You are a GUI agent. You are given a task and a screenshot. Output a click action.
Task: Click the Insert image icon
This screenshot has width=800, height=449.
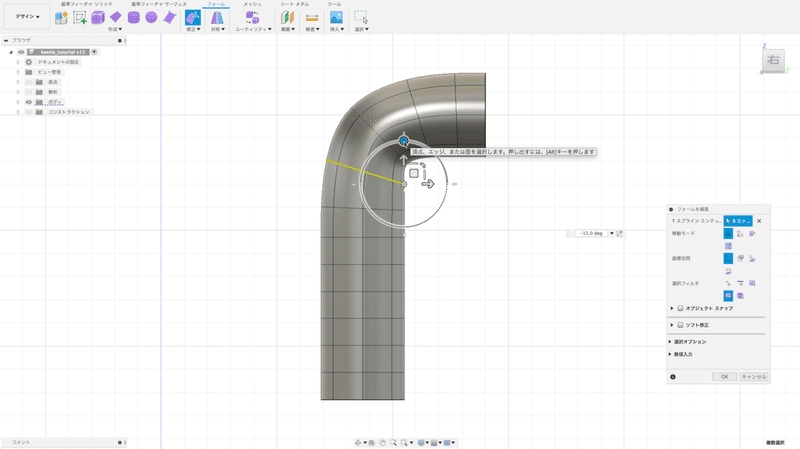pos(336,18)
